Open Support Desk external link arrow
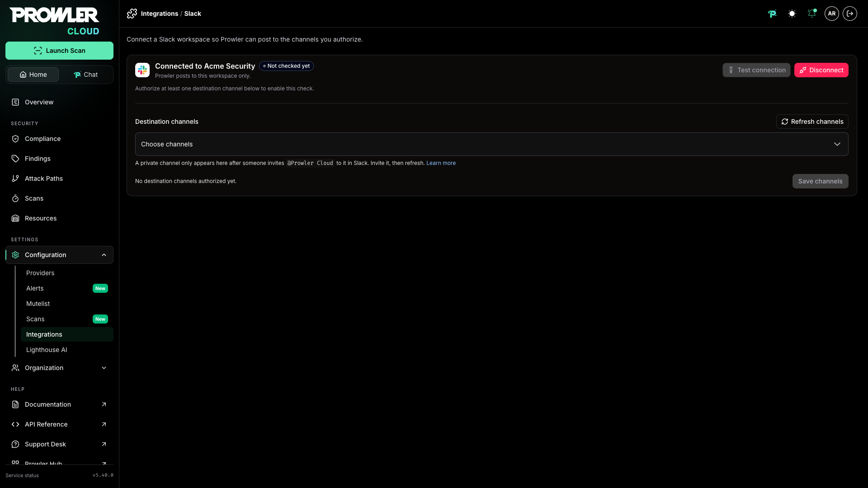 pyautogui.click(x=104, y=444)
